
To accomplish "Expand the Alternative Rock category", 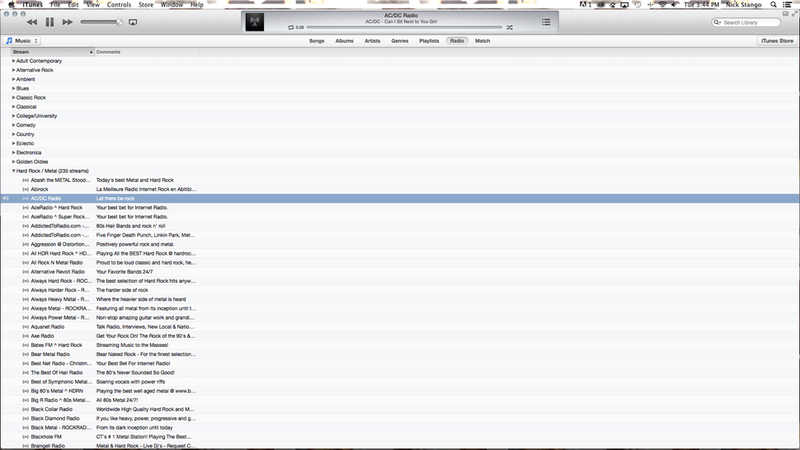I will point(14,70).
